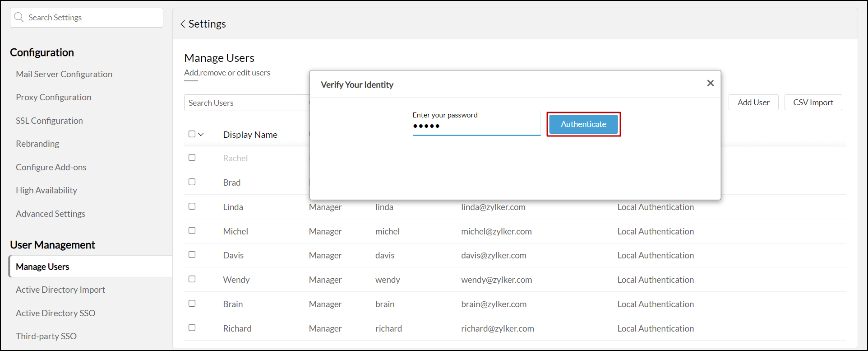
Task: Click the search magnifier icon in Search Settings
Action: tap(19, 18)
